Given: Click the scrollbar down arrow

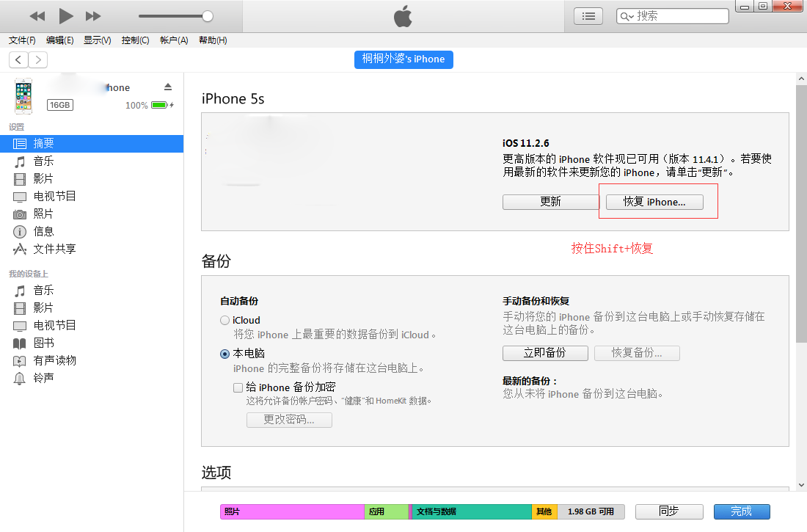Looking at the screenshot, I should (x=801, y=484).
